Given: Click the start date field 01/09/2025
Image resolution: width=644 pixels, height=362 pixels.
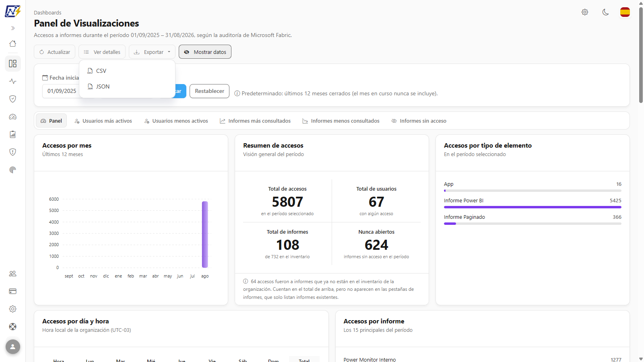Looking at the screenshot, I should tap(61, 91).
